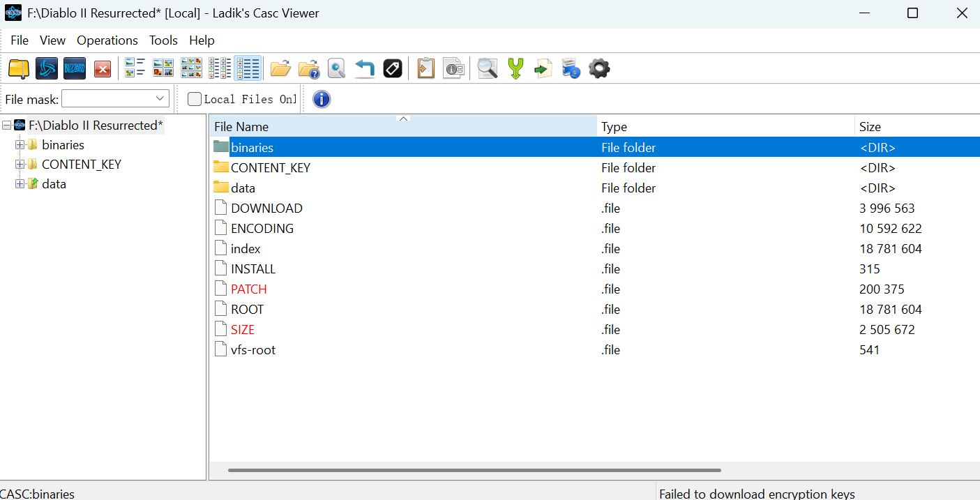The width and height of the screenshot is (980, 500).
Task: Click the CASC:binaries status bar text
Action: click(38, 494)
